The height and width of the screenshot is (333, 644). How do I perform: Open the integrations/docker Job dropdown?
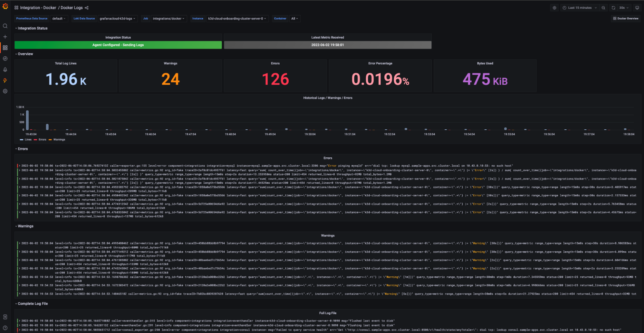168,19
